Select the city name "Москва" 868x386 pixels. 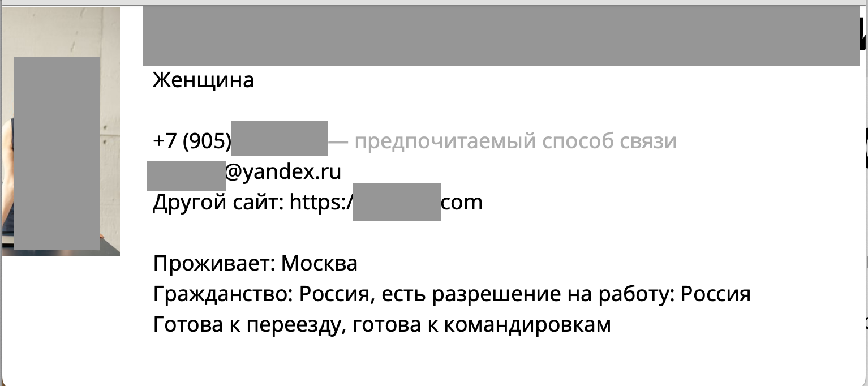pos(319,264)
